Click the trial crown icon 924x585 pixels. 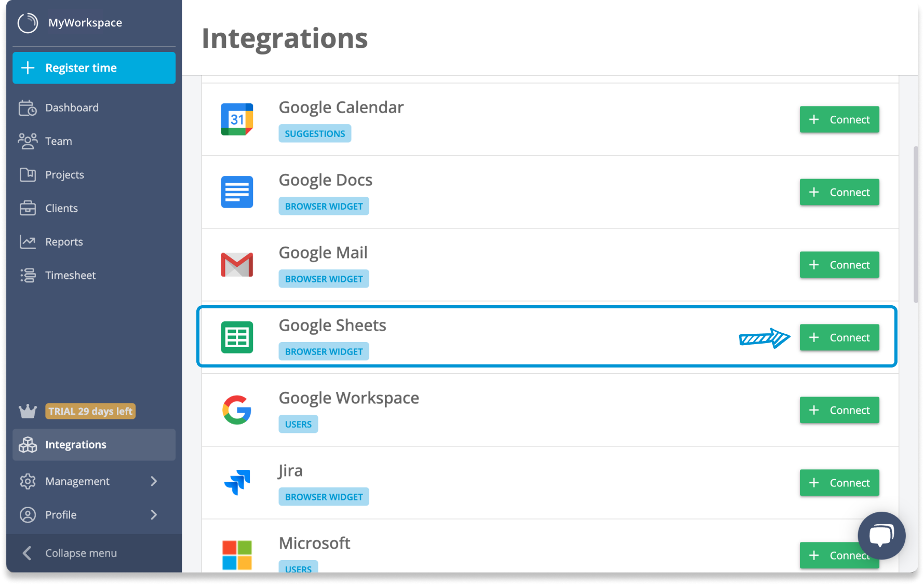(28, 411)
